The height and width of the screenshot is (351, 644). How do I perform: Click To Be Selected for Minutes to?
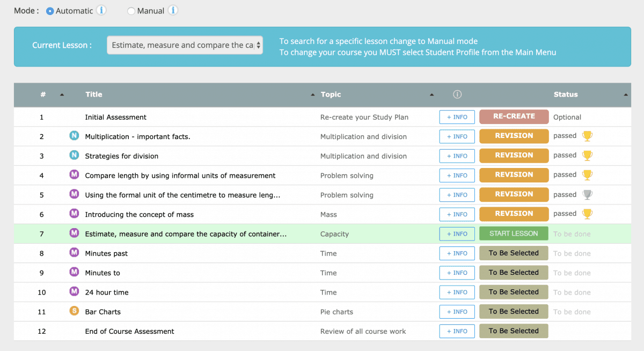coord(514,273)
